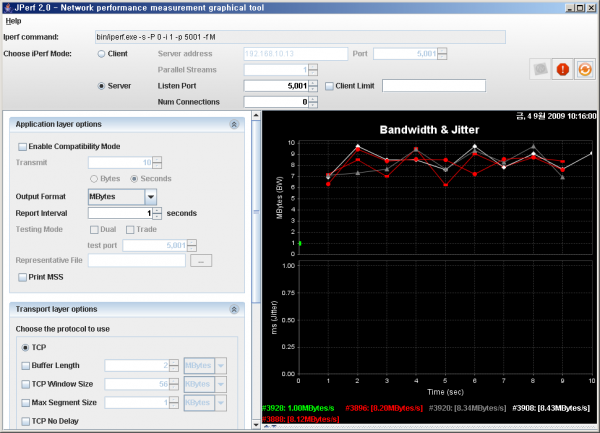Select Server iPerf mode
600x433 pixels.
click(x=101, y=86)
